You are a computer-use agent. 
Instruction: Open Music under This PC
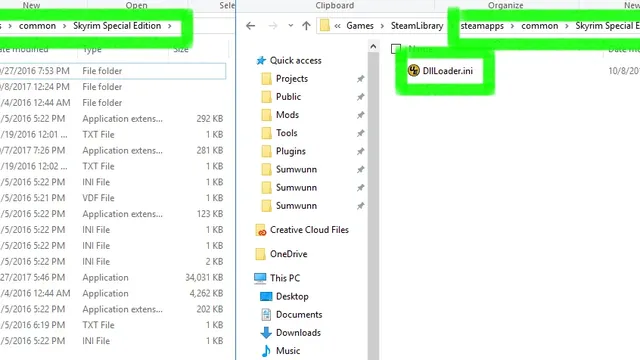(288, 351)
